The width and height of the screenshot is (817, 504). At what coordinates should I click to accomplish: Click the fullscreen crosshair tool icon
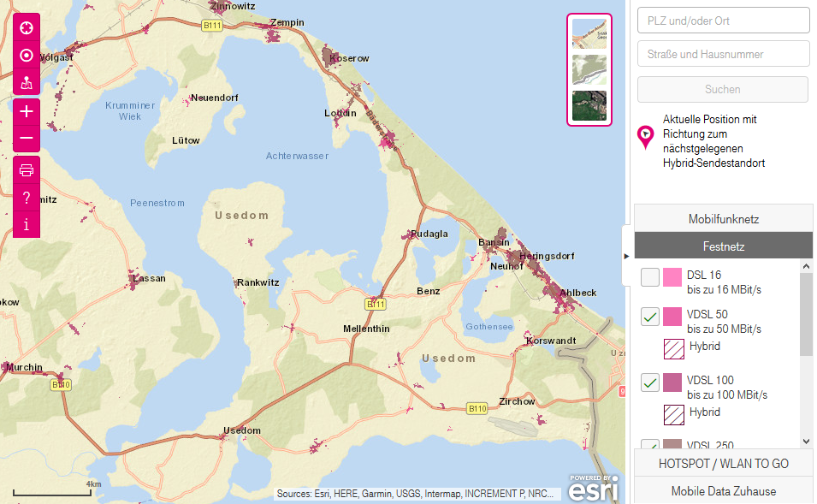(26, 27)
